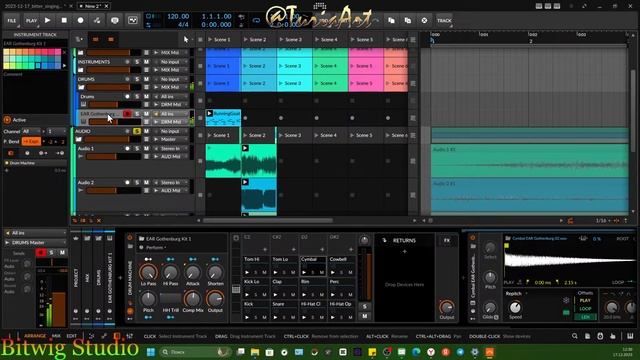Collapse the INSTRUMENTS group folder icon

click(x=81, y=70)
